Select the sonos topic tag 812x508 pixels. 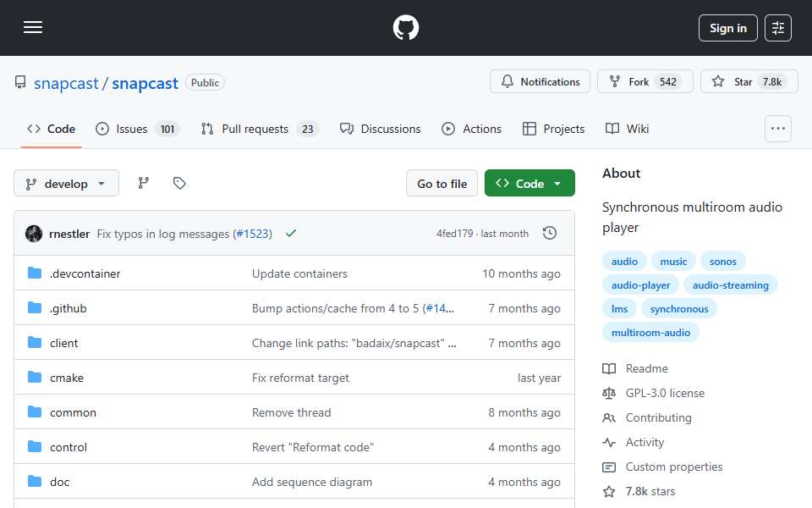pyautogui.click(x=722, y=262)
